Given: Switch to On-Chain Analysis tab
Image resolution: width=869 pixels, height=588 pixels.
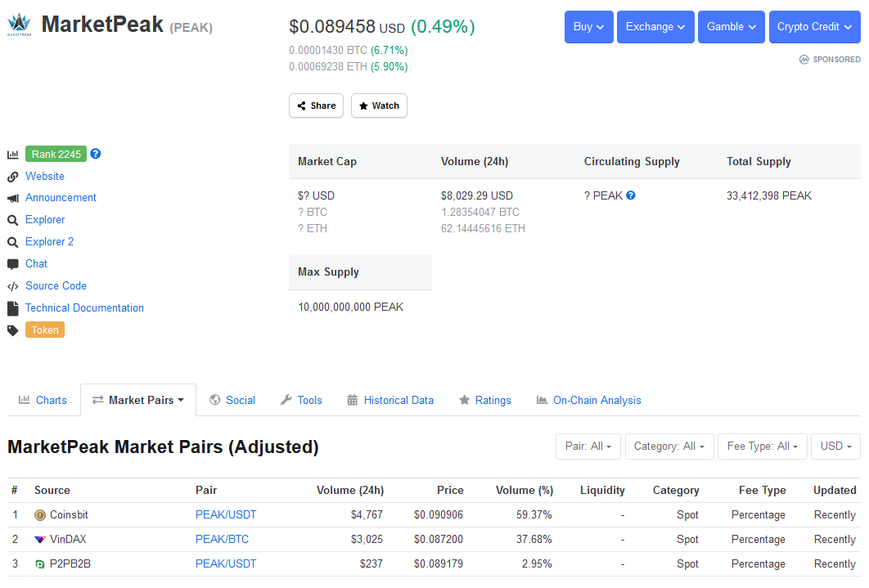Looking at the screenshot, I should coord(588,400).
